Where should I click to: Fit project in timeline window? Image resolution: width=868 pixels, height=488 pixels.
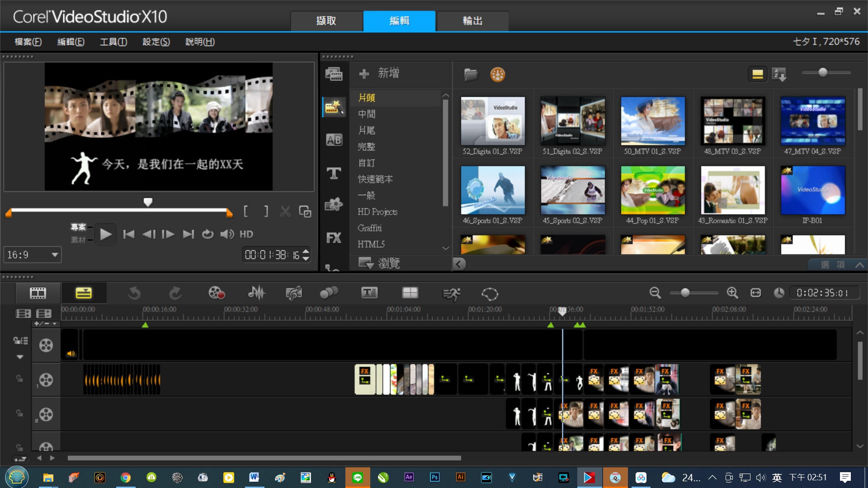[x=755, y=293]
